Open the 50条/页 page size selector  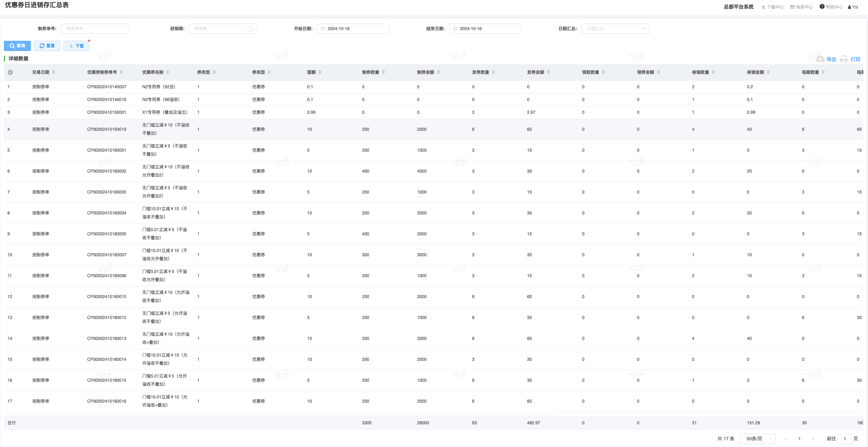point(757,439)
